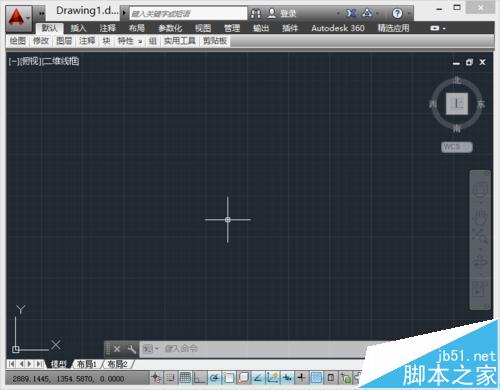Viewport: 500px width, 390px height.
Task: Switch to the 布局2 layout tab
Action: point(117,364)
